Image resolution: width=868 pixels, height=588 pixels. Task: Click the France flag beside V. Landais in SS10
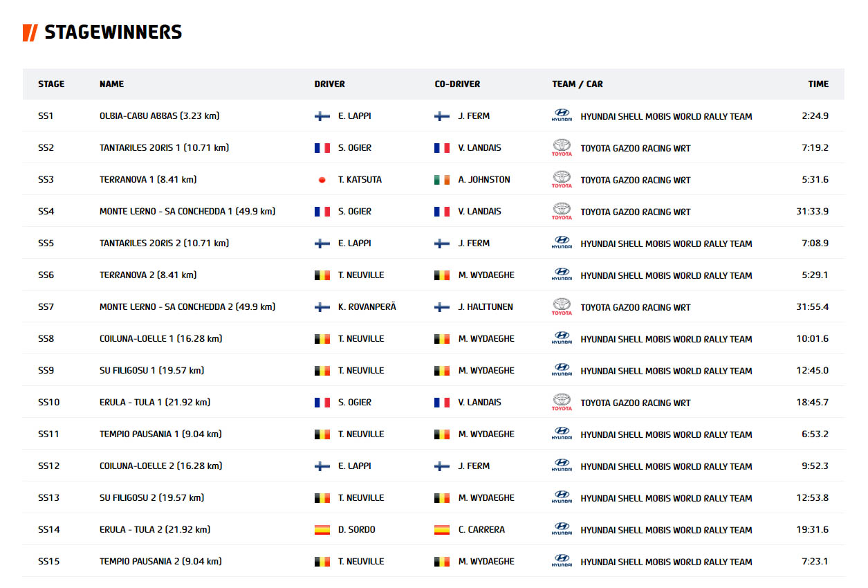point(442,403)
